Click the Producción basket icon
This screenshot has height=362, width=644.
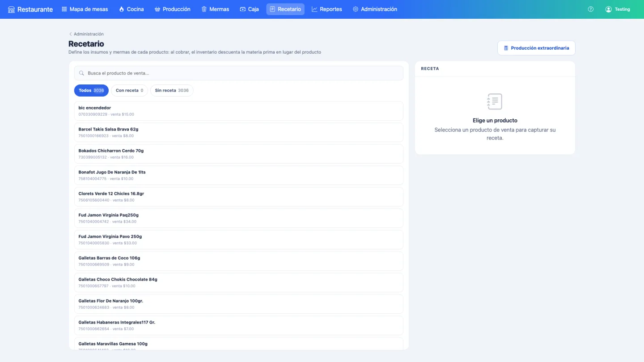157,9
